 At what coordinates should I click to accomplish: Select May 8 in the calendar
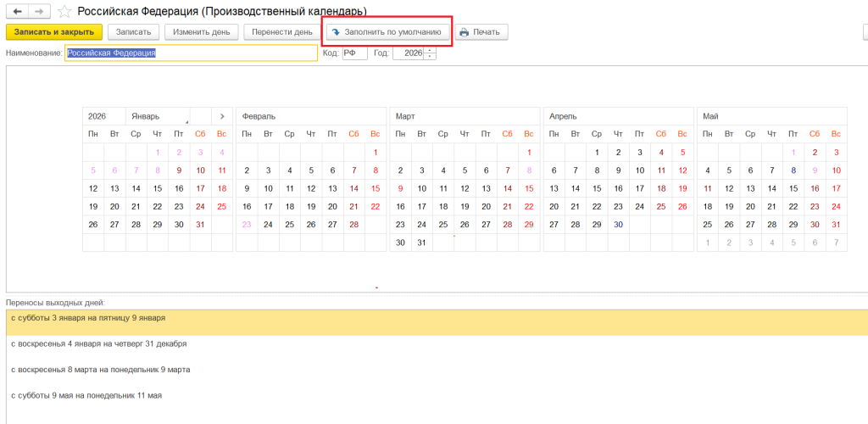(x=793, y=170)
